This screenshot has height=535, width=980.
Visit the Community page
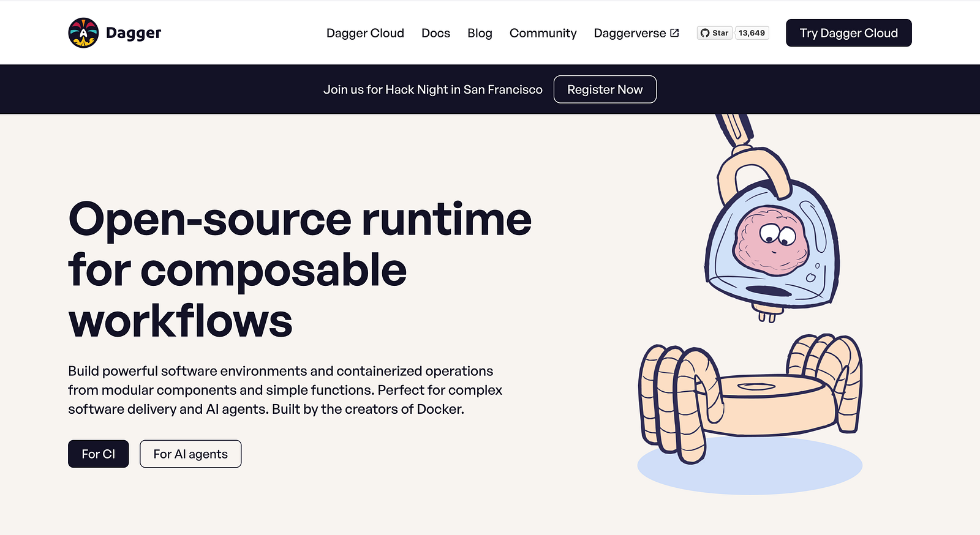[x=543, y=33]
